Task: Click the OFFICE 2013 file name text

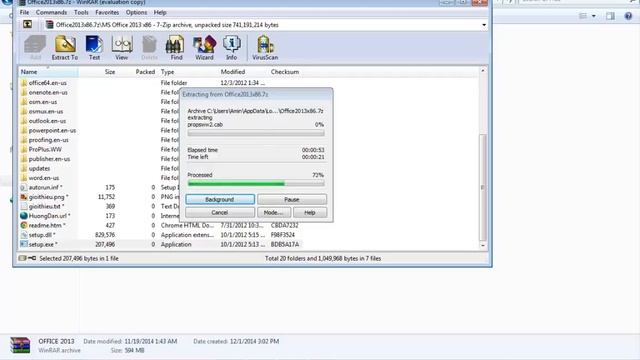Action: click(x=56, y=341)
